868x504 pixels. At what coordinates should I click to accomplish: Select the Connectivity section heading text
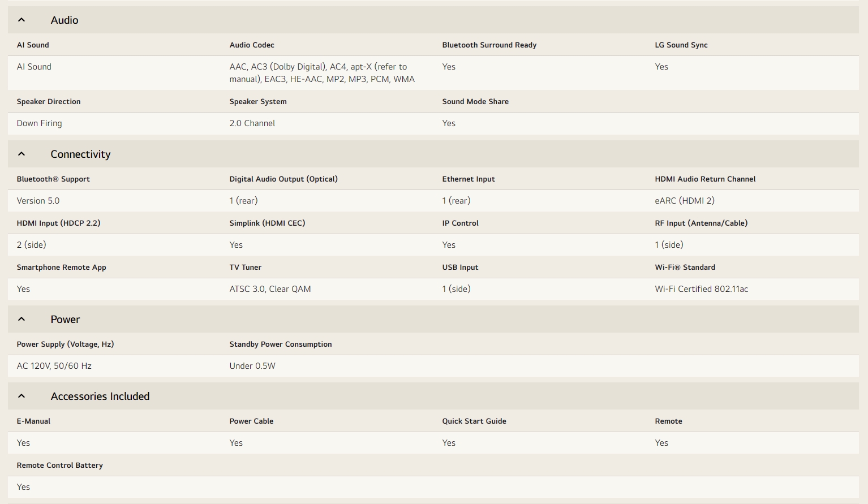pos(80,154)
